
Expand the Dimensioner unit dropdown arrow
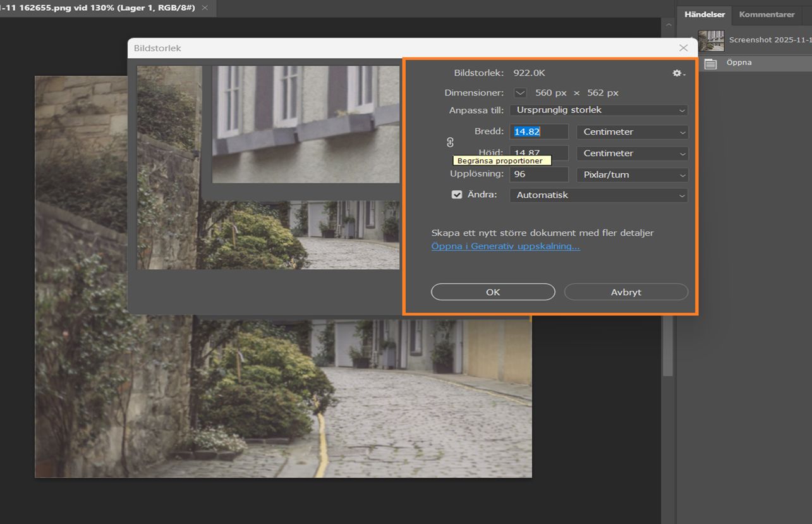pos(520,93)
